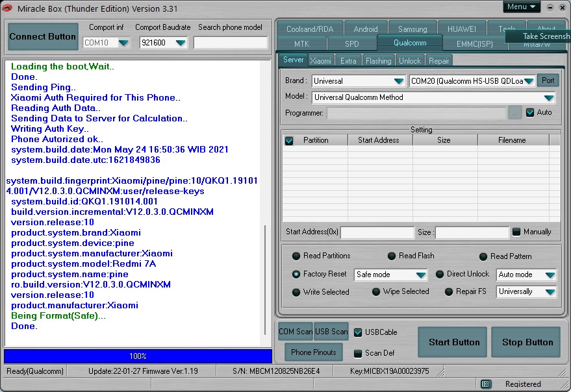571x392 pixels.
Task: Select the Qualcomm tab
Action: pyautogui.click(x=410, y=43)
